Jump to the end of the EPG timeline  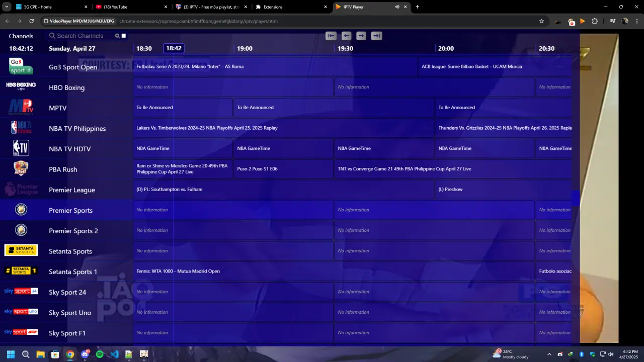(377, 36)
